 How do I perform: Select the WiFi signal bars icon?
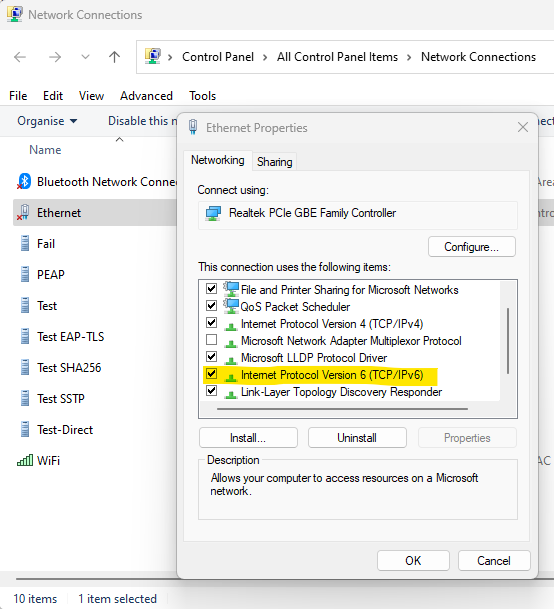pos(24,461)
